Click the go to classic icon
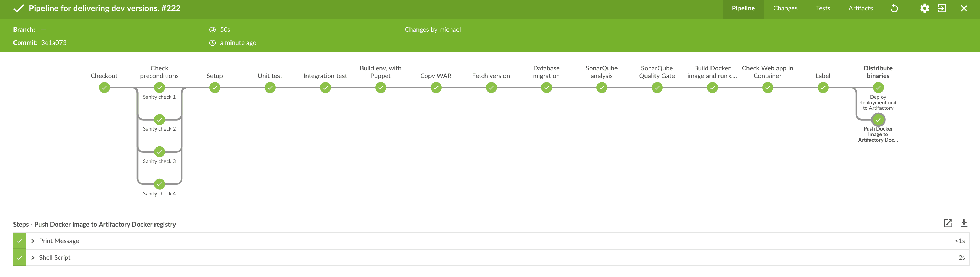980x277 pixels. click(942, 8)
